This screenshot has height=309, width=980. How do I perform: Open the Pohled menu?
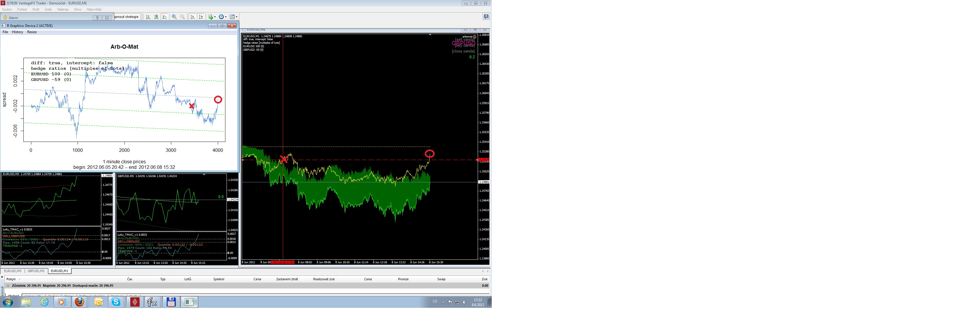pos(22,9)
